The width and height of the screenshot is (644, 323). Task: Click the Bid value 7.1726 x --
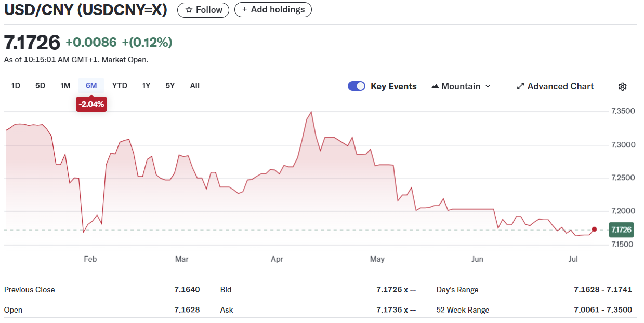click(x=396, y=290)
